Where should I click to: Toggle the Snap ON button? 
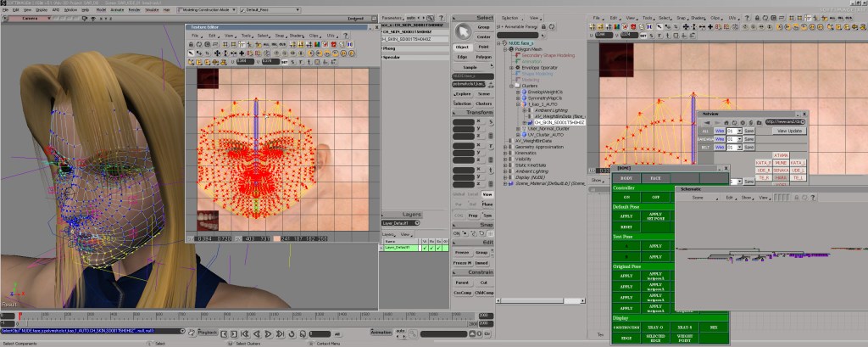[x=457, y=232]
